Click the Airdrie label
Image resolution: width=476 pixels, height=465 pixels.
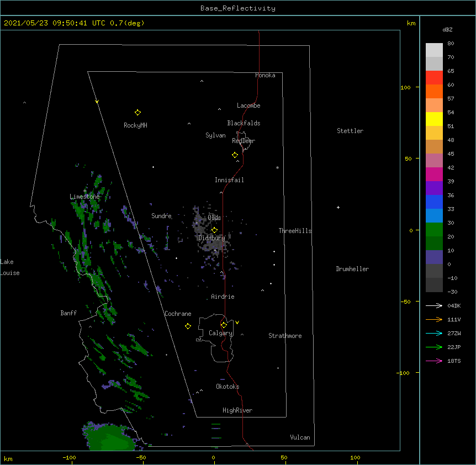[x=223, y=297]
